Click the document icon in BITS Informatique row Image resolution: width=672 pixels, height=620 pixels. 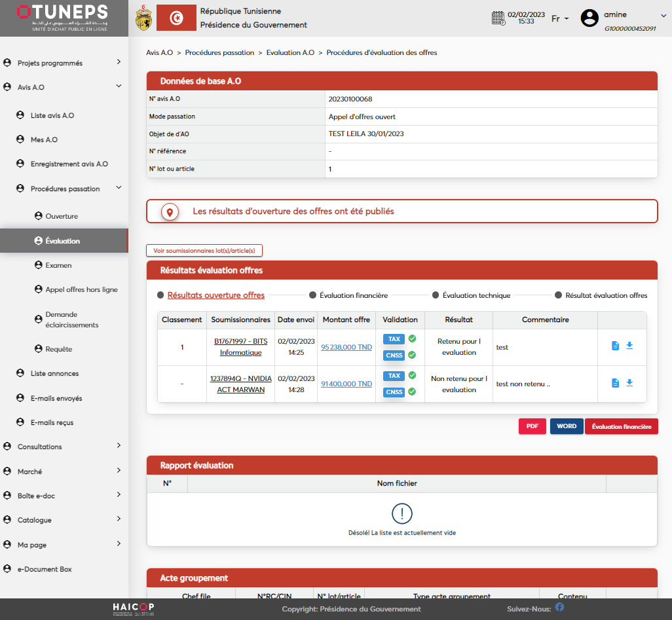tap(615, 346)
